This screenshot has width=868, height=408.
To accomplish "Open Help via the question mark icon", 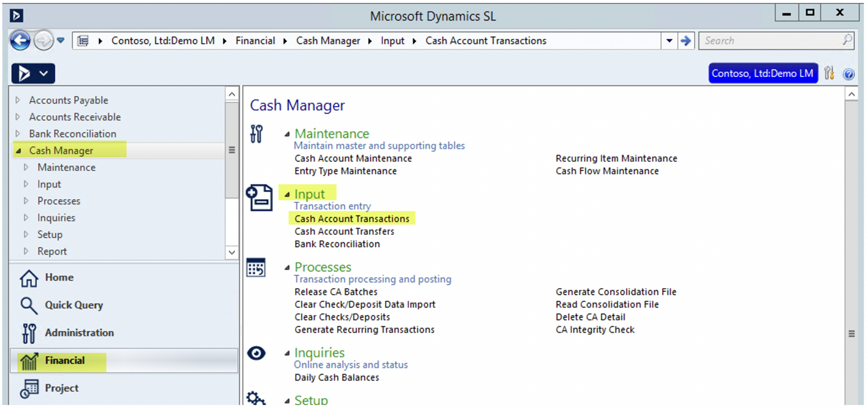I will (x=849, y=74).
